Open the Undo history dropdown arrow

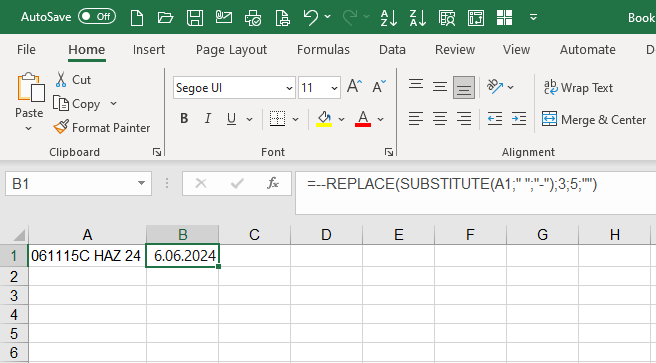tap(328, 17)
